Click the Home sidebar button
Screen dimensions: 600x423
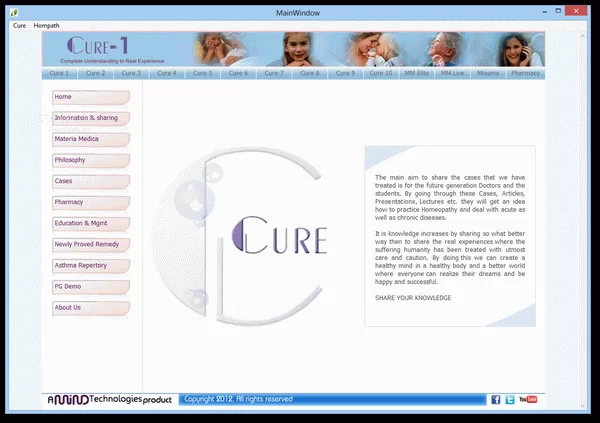(x=90, y=97)
